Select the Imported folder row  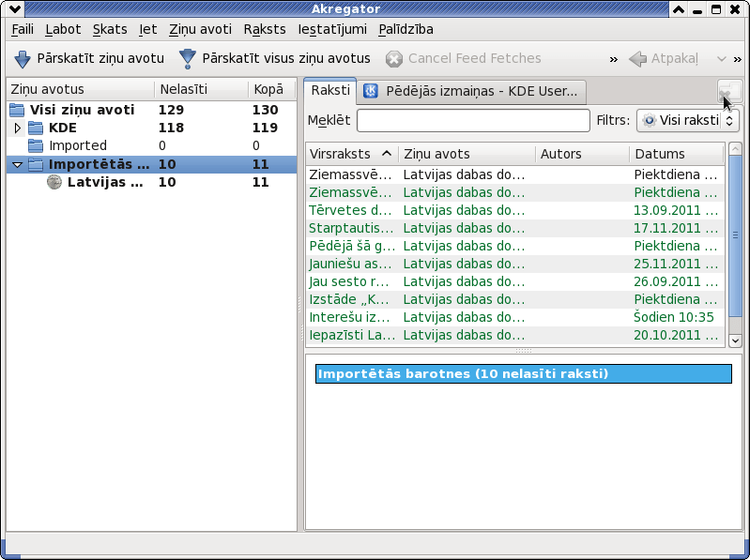point(151,145)
